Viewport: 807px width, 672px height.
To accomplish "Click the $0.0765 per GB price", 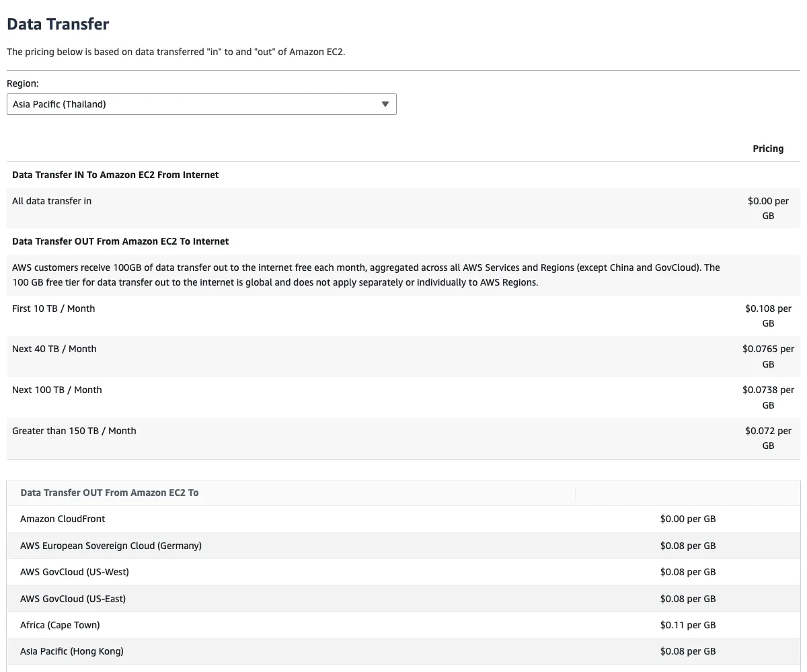I will [x=768, y=357].
